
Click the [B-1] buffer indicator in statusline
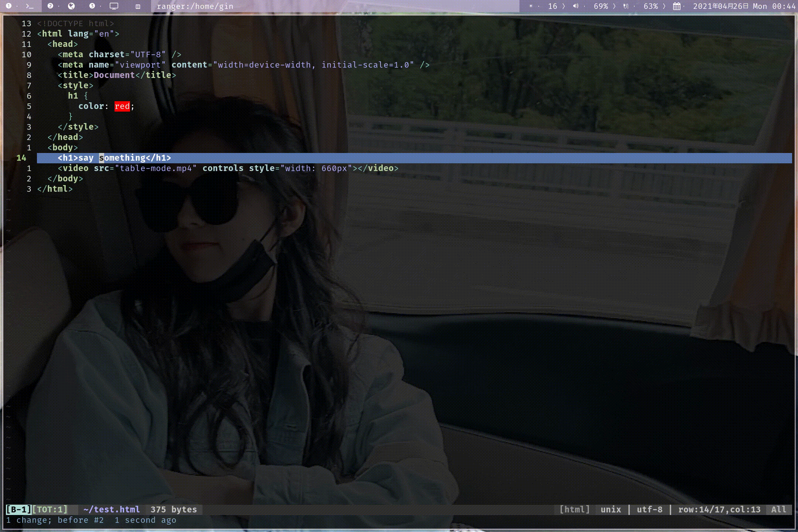(x=18, y=509)
